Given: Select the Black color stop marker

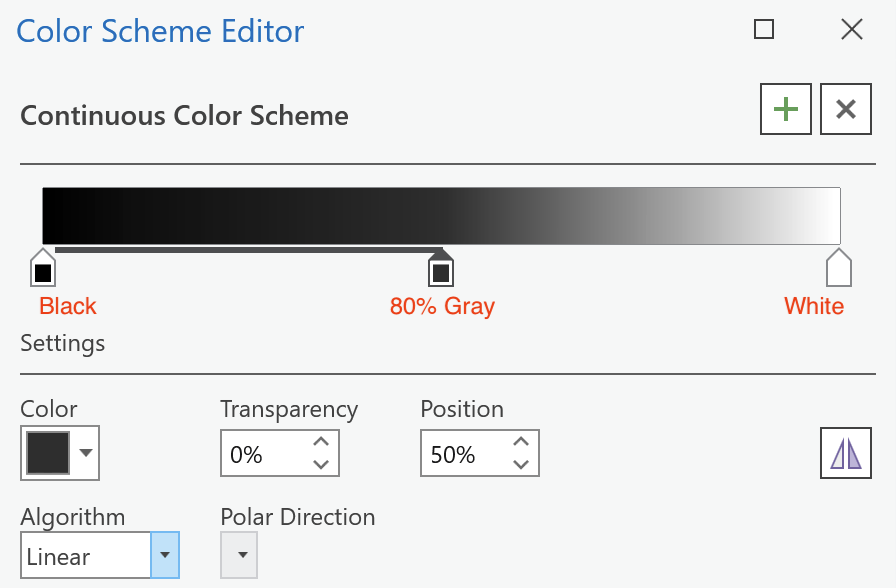Looking at the screenshot, I should point(43,267).
